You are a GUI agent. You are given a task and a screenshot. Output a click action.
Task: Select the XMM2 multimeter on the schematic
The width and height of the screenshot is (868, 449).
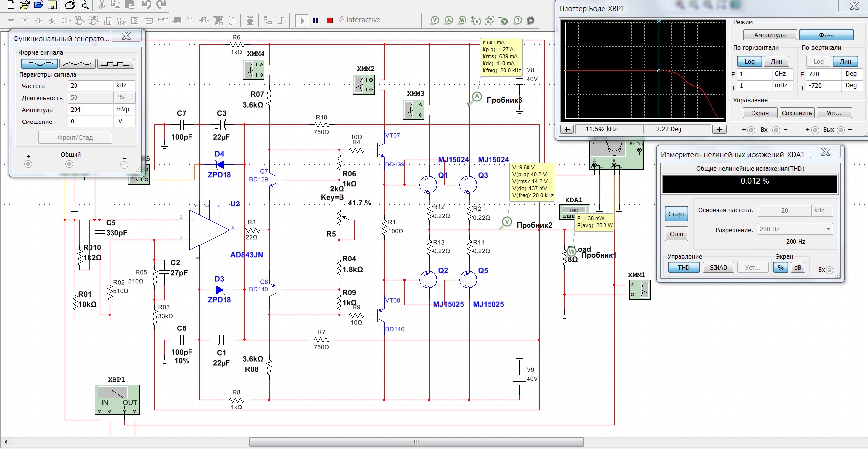[x=364, y=85]
